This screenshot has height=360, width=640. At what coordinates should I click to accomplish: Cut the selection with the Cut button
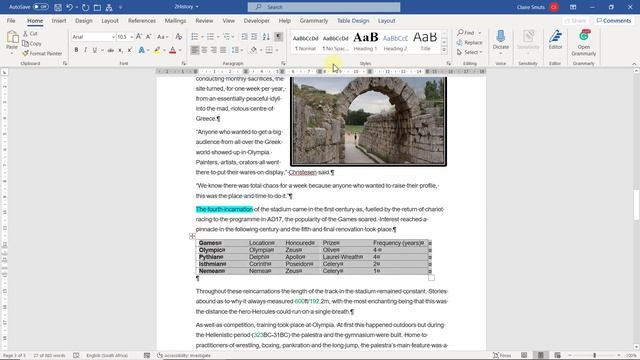point(30,34)
